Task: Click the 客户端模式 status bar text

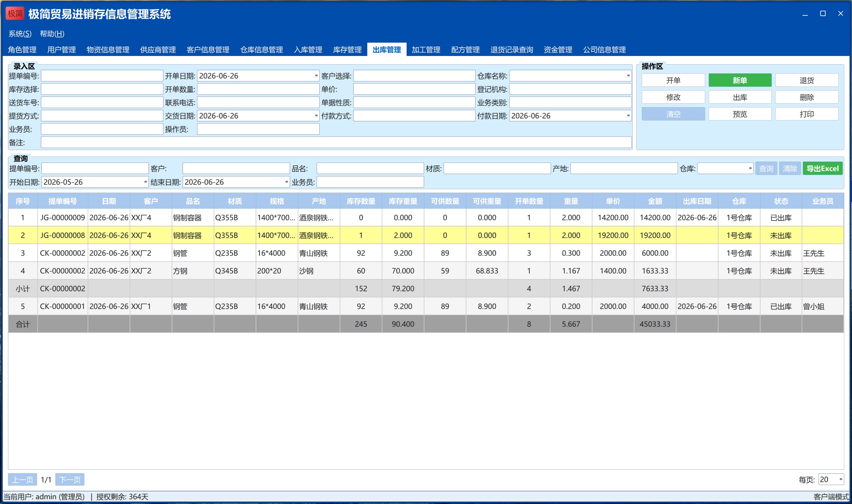Action: coord(831,497)
